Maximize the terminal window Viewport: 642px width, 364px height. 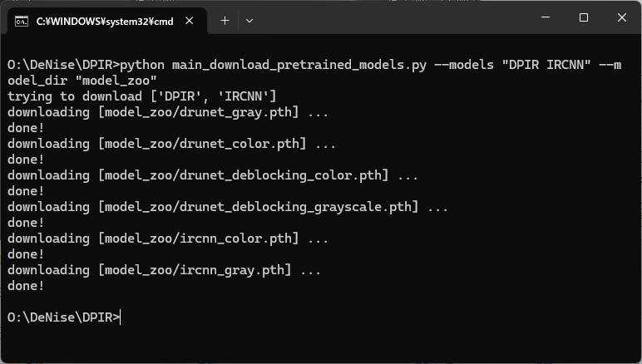pyautogui.click(x=584, y=17)
